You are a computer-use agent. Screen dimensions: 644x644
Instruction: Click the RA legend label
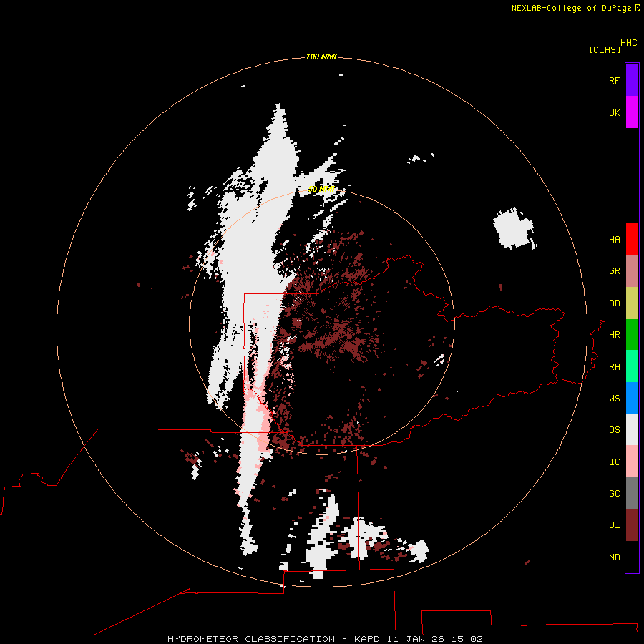pyautogui.click(x=614, y=367)
